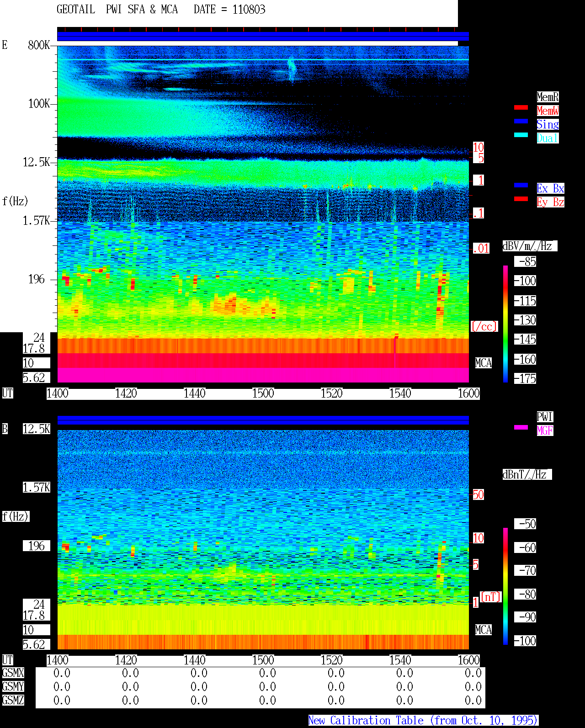
Task: Click the 1540 UT label under B spectrogram
Action: 400,660
